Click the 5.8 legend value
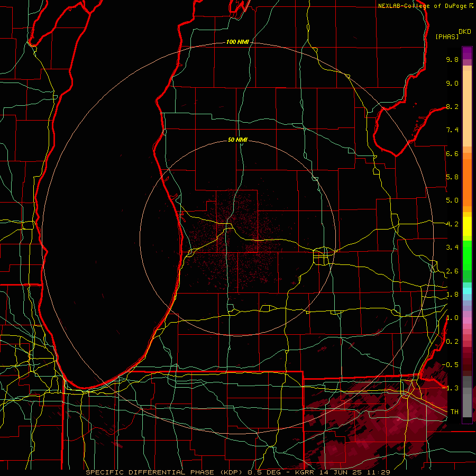This screenshot has width=476, height=476. pos(452,177)
